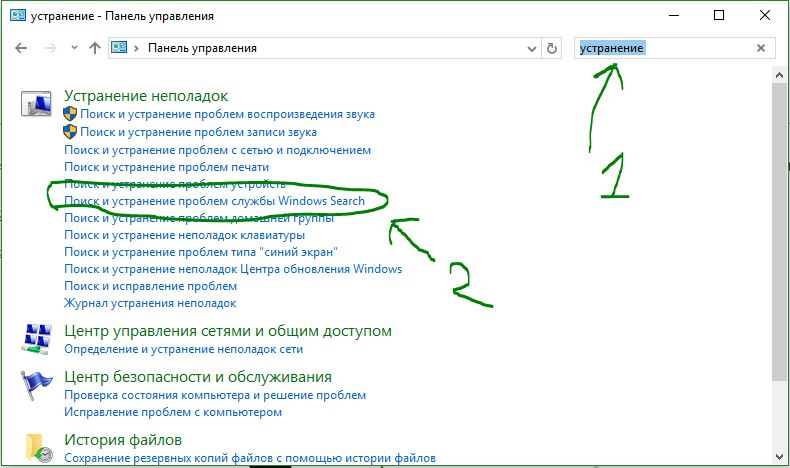
Task: Click the Control Panel icon in address bar
Action: tap(119, 48)
